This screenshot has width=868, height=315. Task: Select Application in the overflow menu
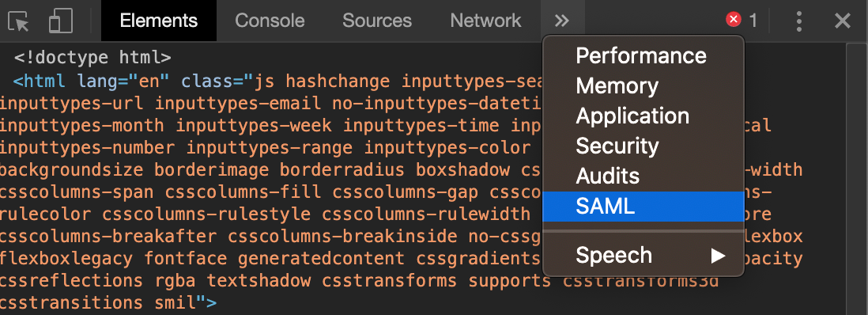643,116
